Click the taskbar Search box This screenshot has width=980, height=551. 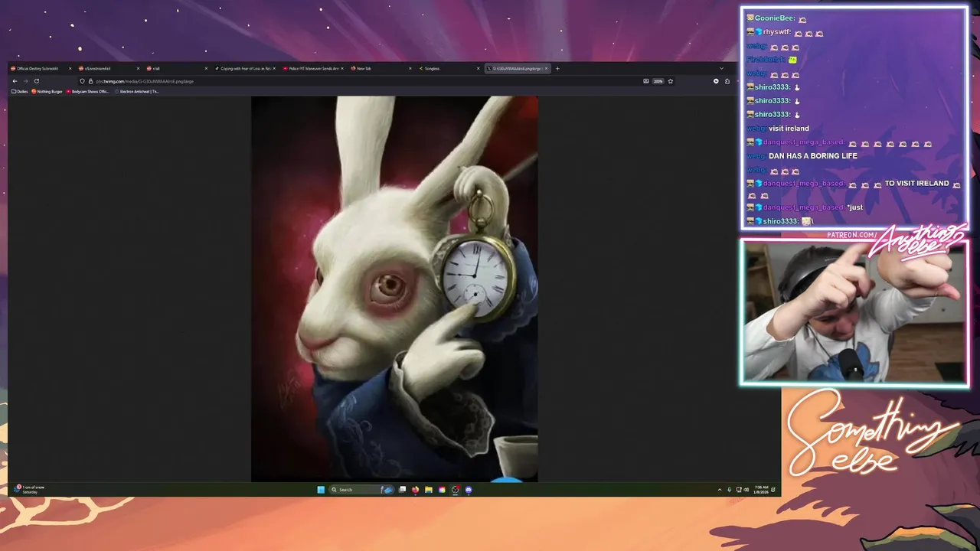[x=361, y=490]
